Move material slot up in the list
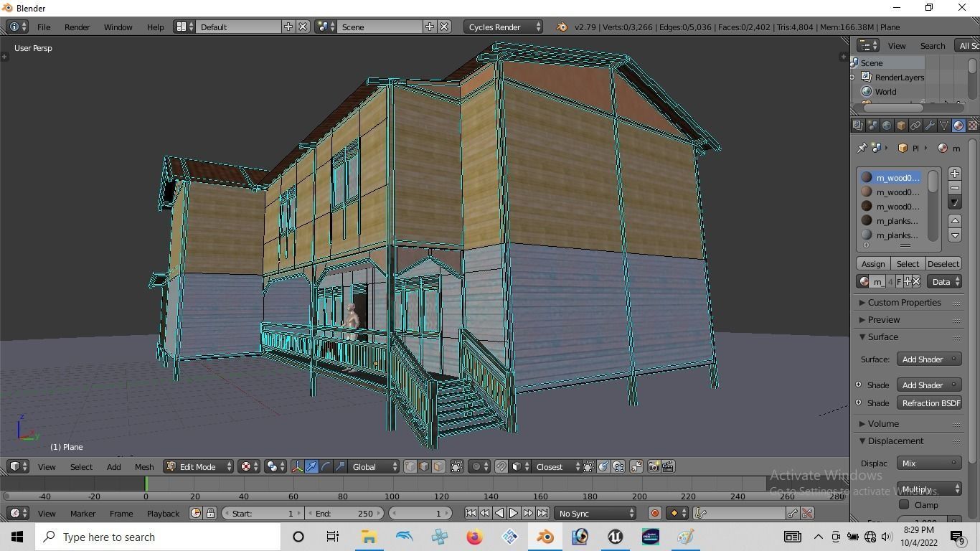 (x=955, y=220)
